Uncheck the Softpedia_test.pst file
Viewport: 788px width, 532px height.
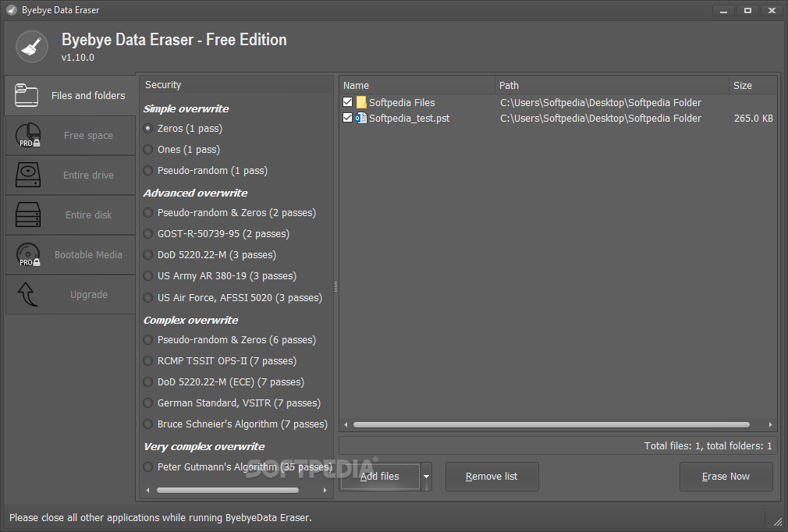347,118
